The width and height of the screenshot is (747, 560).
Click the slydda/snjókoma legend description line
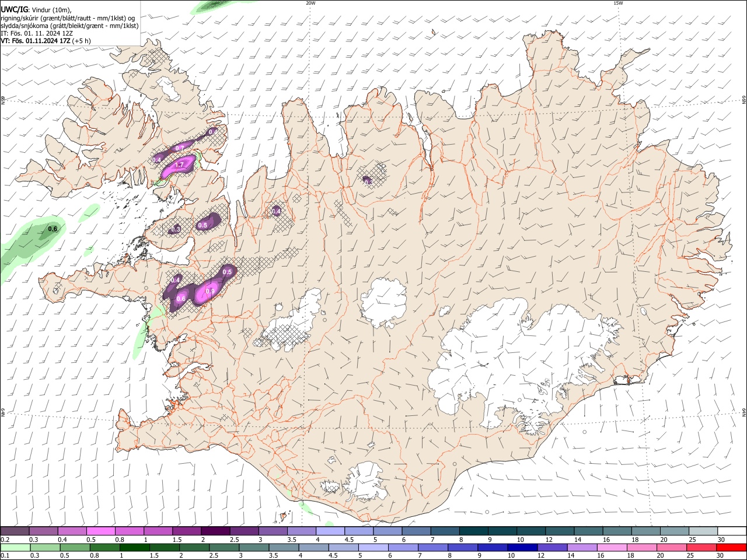(69, 26)
